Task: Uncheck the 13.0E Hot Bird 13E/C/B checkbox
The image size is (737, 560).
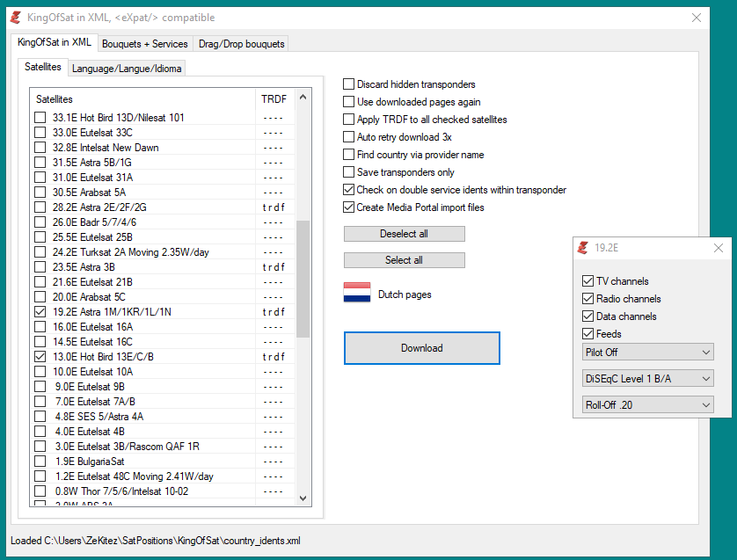Action: tap(40, 357)
